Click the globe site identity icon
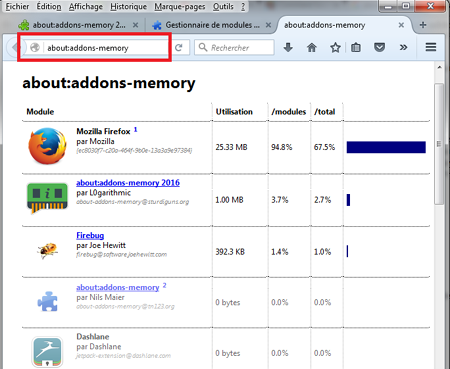 (35, 48)
